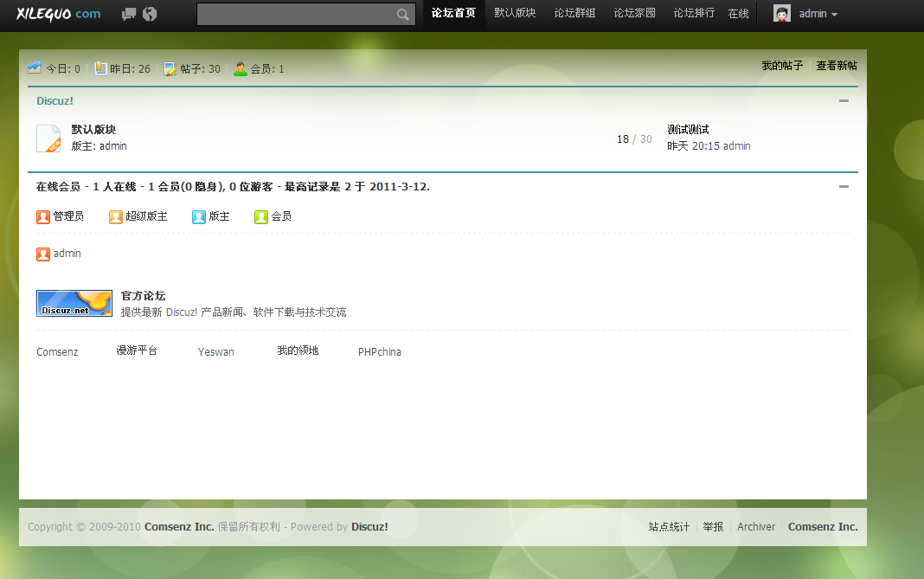924x579 pixels.
Task: Click the new-posts folder icon of 默认版块
Action: coord(49,138)
